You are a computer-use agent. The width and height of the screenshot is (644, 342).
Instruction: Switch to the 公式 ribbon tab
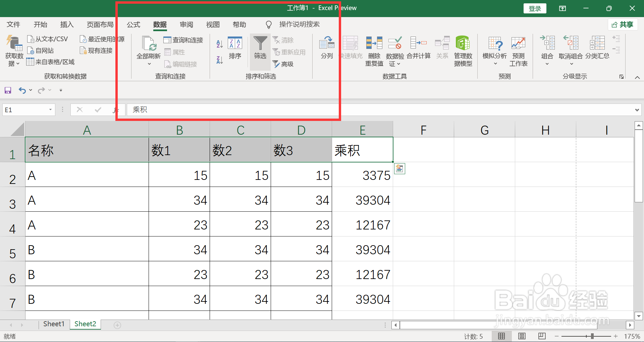pyautogui.click(x=133, y=24)
